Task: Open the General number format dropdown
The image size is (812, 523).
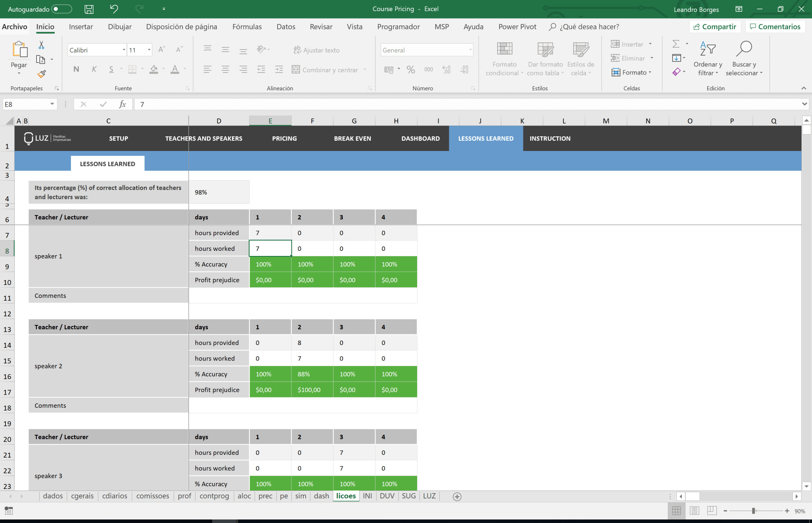Action: coord(470,50)
